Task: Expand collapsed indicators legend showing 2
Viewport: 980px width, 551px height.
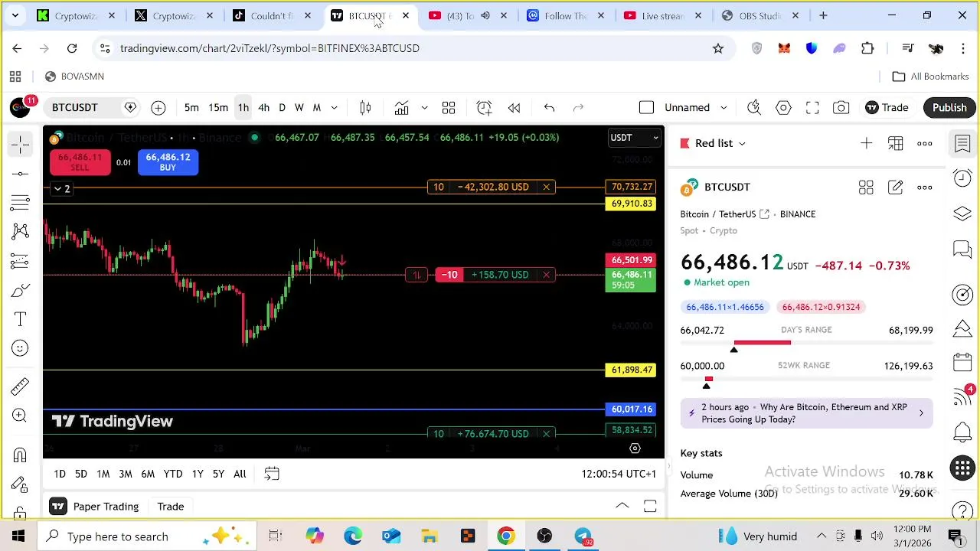Action: coord(60,188)
